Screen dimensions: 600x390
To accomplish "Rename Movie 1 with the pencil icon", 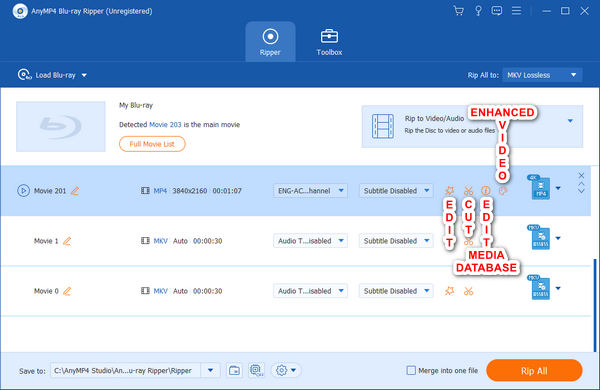I will [67, 241].
